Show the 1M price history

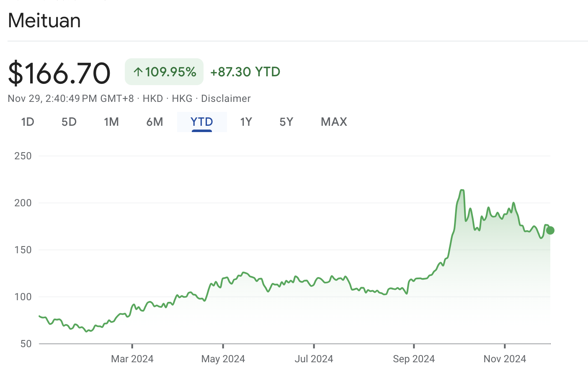tap(111, 122)
